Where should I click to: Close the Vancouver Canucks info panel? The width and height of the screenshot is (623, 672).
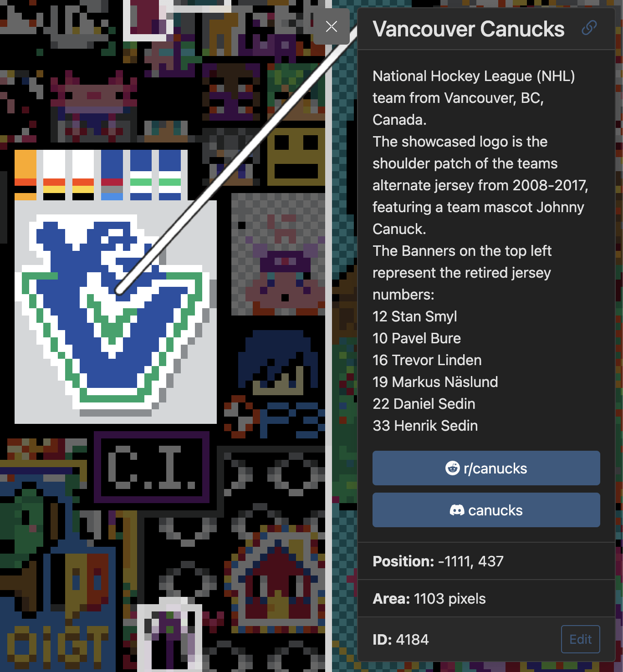point(332,26)
